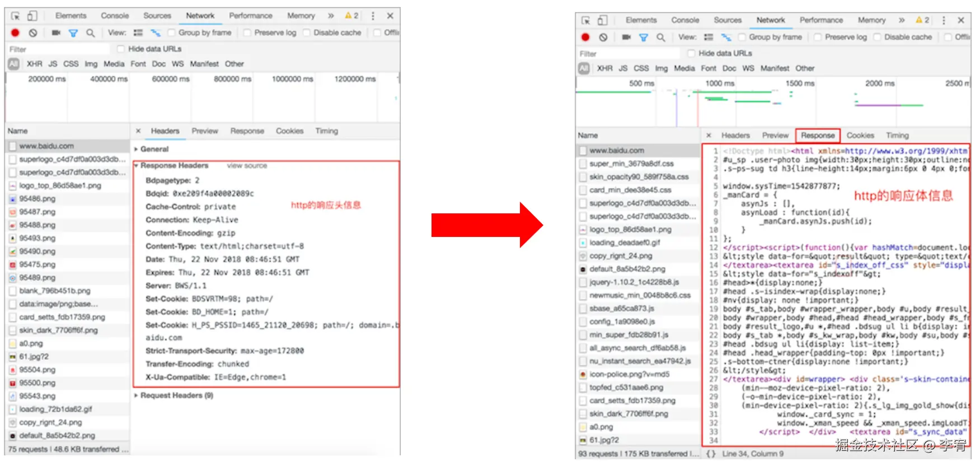Click the Filter text field in right window
Screen dimensions: 980x466
point(629,53)
